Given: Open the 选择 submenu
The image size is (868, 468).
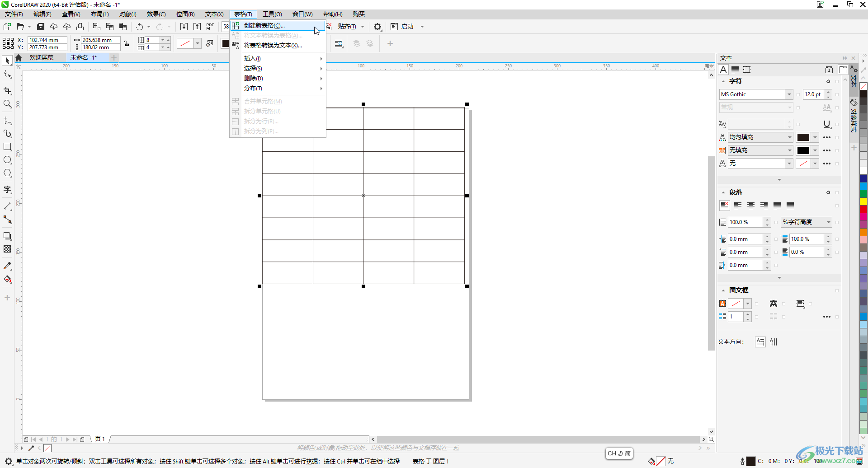Looking at the screenshot, I should (278, 69).
